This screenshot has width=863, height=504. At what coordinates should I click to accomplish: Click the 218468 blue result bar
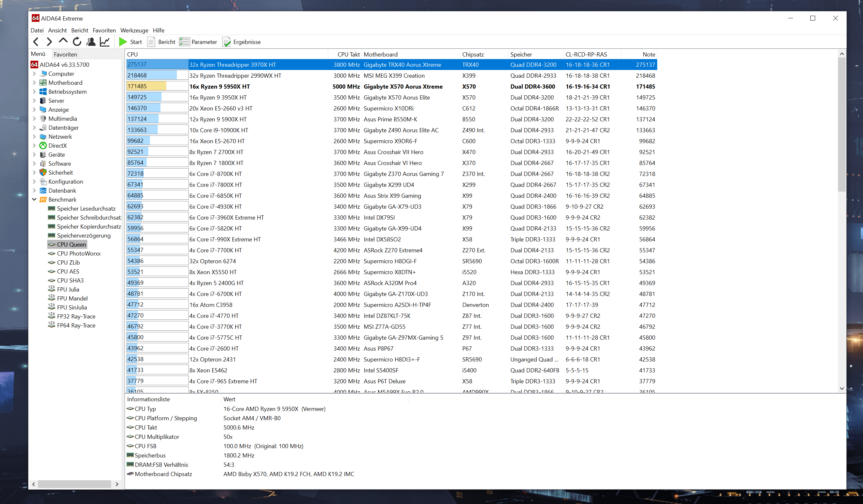(x=157, y=75)
